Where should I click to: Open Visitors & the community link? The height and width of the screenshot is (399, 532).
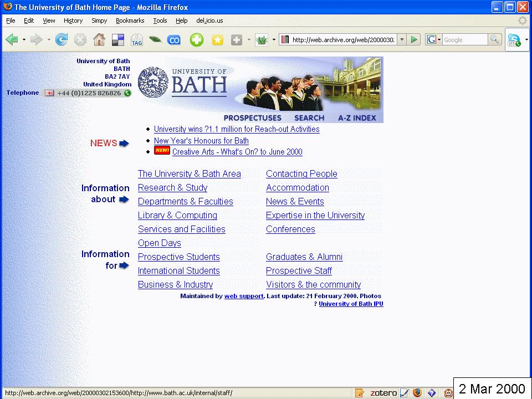314,285
